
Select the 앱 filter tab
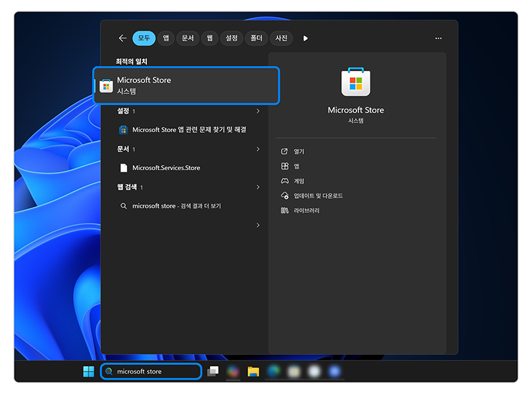pyautogui.click(x=166, y=38)
